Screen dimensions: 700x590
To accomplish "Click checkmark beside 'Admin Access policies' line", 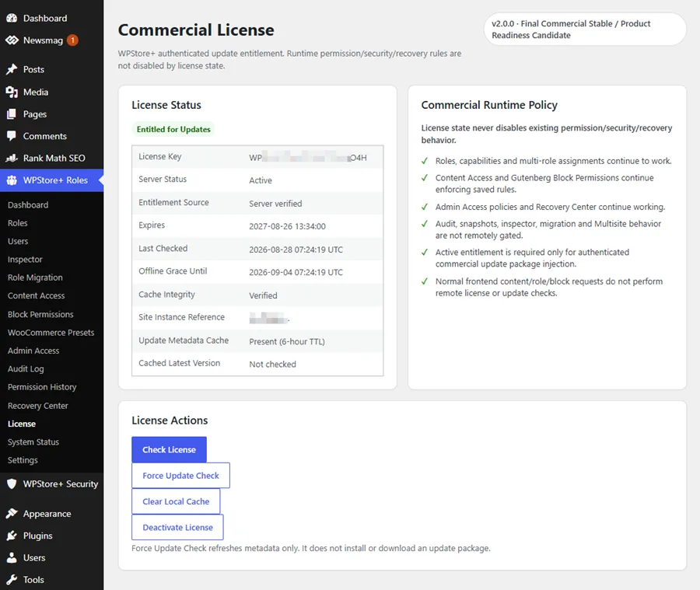I will (x=425, y=207).
